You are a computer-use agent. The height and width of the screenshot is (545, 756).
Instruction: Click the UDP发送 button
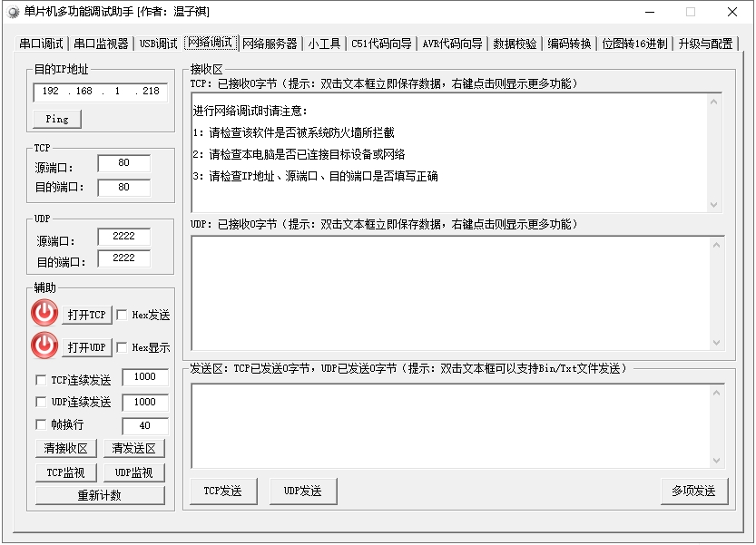pyautogui.click(x=303, y=491)
